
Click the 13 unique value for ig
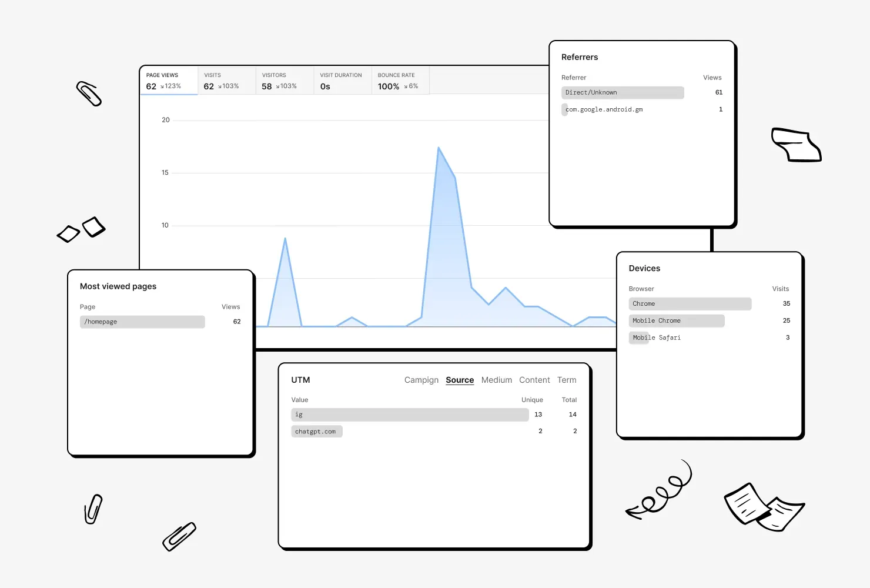[538, 415]
